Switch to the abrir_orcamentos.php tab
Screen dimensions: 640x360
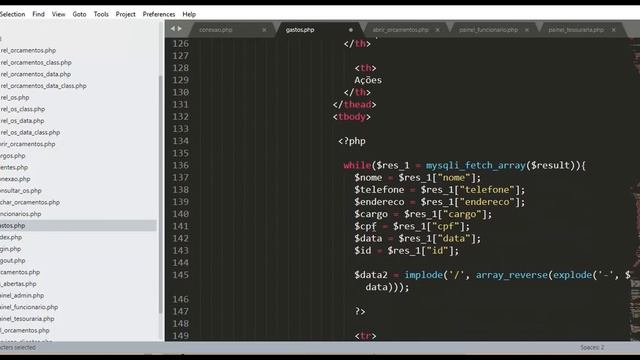point(400,30)
